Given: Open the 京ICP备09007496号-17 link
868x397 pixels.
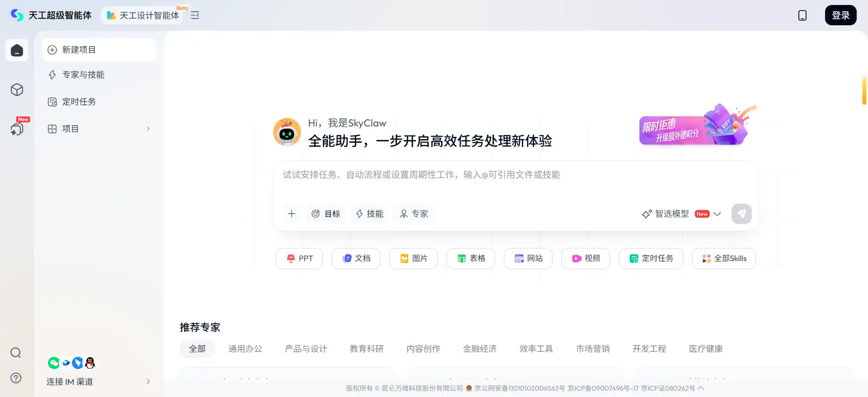Looking at the screenshot, I should coord(603,388).
